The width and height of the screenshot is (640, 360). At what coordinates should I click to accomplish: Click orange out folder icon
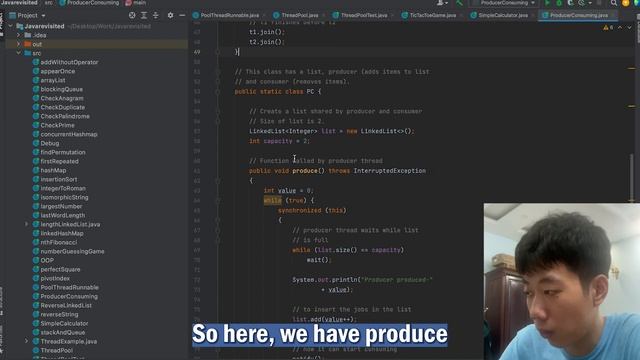[28, 44]
